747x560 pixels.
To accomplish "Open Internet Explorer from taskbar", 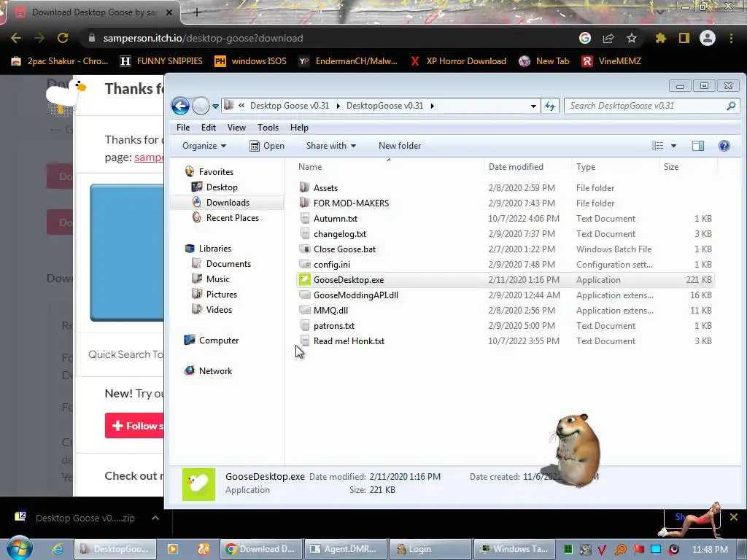I will [x=58, y=549].
